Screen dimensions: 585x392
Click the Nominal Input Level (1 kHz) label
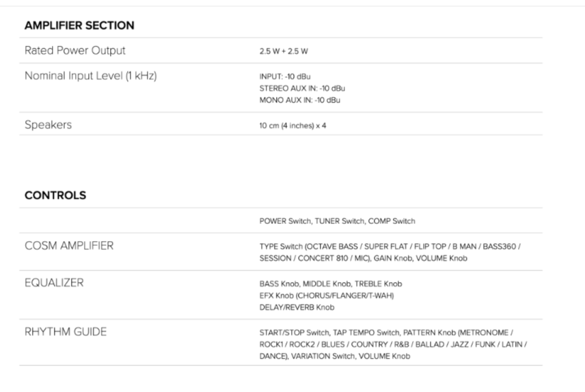[x=91, y=76]
